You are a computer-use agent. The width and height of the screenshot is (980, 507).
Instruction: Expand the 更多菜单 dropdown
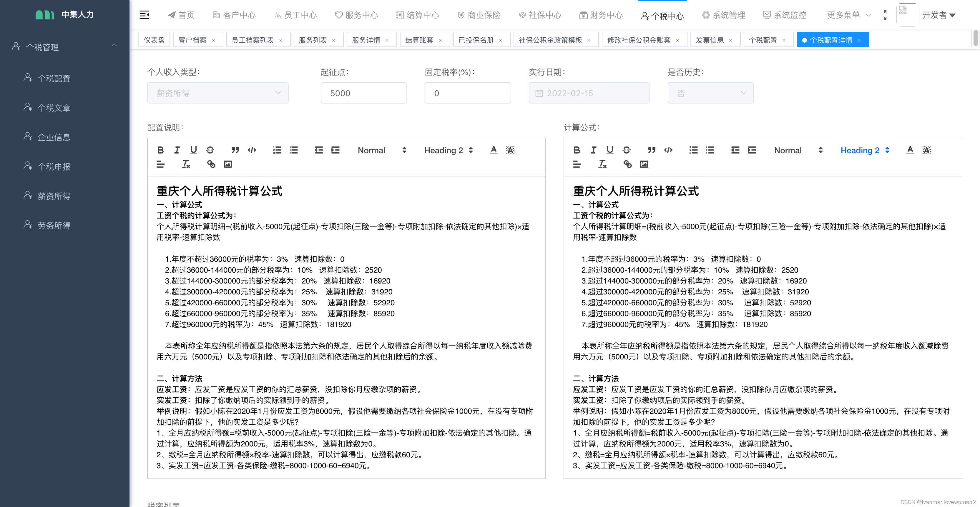tap(849, 15)
